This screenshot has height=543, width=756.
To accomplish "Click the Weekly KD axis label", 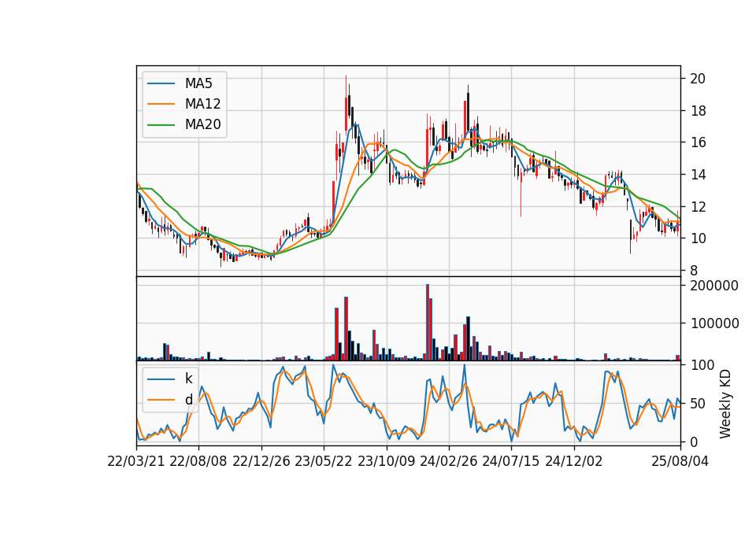I will point(725,404).
